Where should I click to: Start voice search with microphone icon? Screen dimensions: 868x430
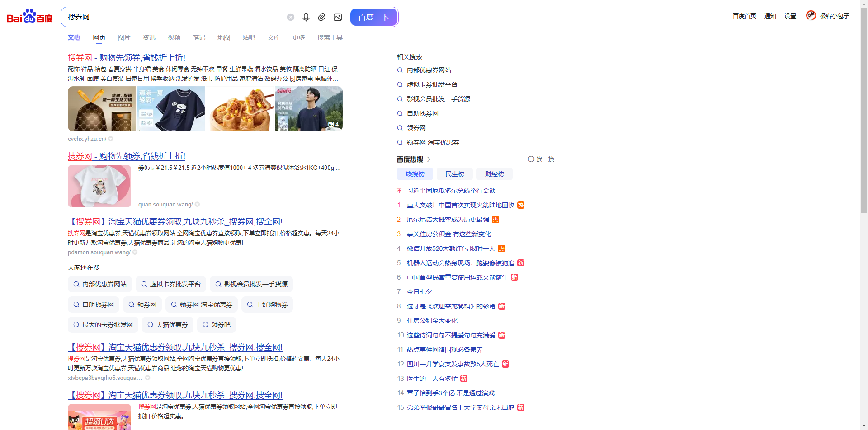pos(306,17)
